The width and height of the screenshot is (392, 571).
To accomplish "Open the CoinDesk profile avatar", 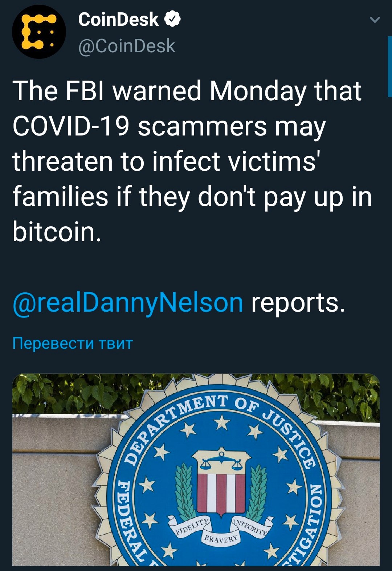I will coord(39,32).
